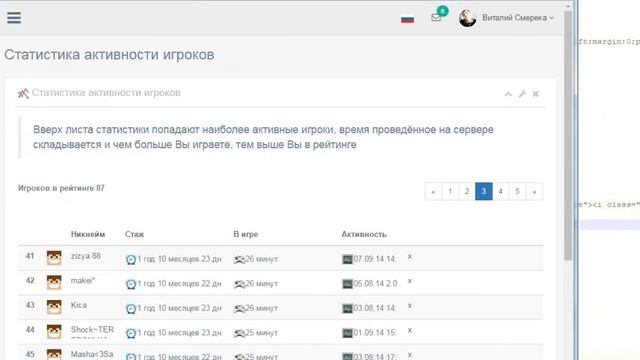Screen dimensions: 640x360
Task: Click clock icon in Kica row
Action: 131,309
